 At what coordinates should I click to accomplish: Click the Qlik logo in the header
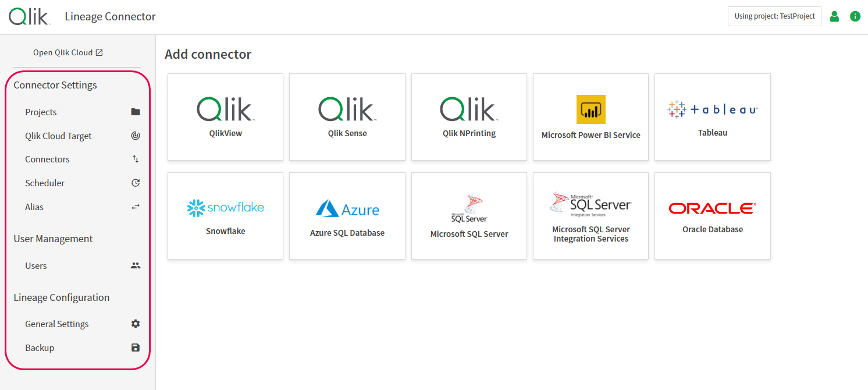point(29,16)
